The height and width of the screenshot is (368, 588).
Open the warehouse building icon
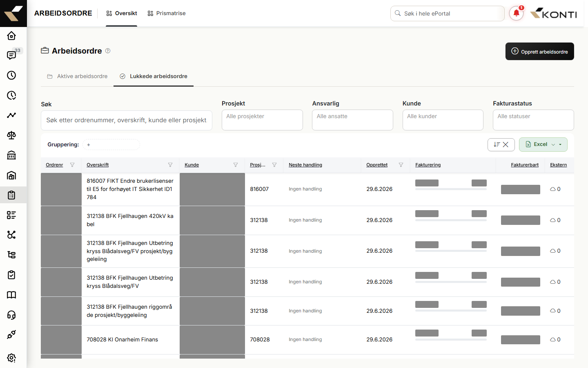coord(11,175)
